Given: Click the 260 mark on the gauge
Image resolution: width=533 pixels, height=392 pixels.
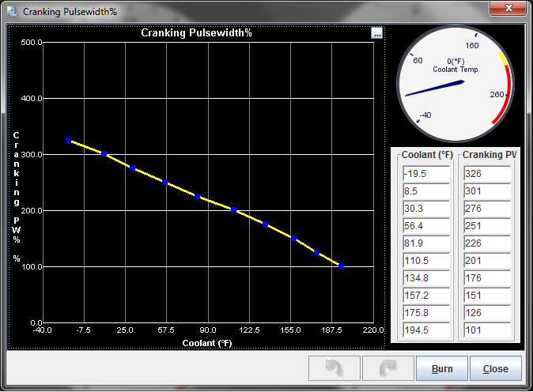Looking at the screenshot, I should point(497,94).
